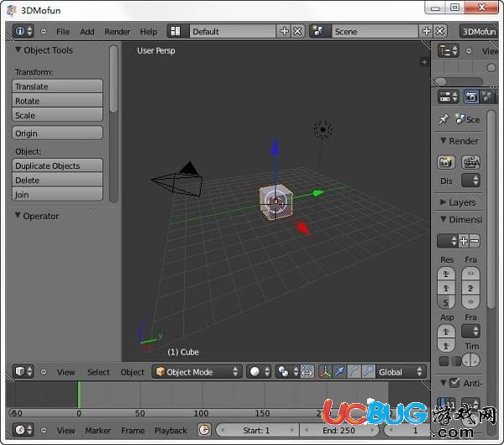Collapse the Render panel

click(x=444, y=141)
